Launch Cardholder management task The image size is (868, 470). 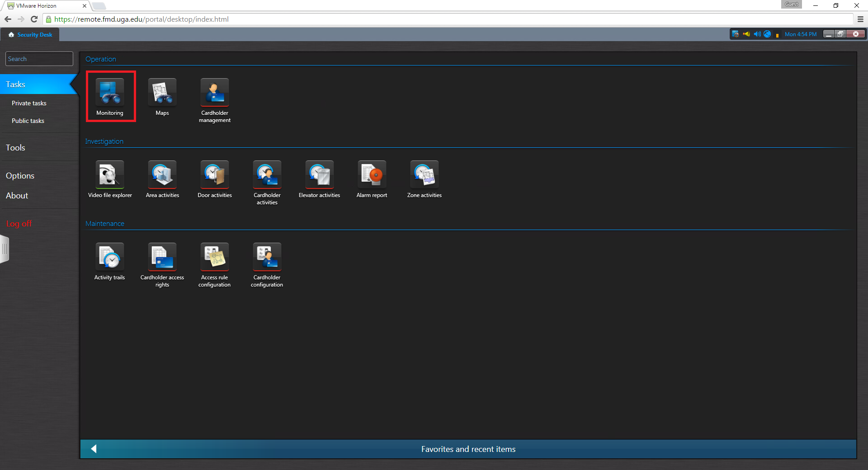pos(215,93)
